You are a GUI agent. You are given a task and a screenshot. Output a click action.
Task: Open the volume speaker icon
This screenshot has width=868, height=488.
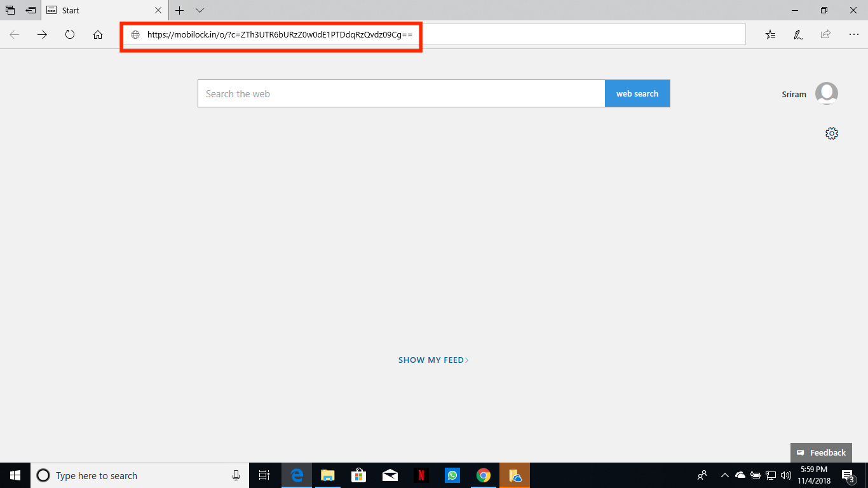pos(786,475)
